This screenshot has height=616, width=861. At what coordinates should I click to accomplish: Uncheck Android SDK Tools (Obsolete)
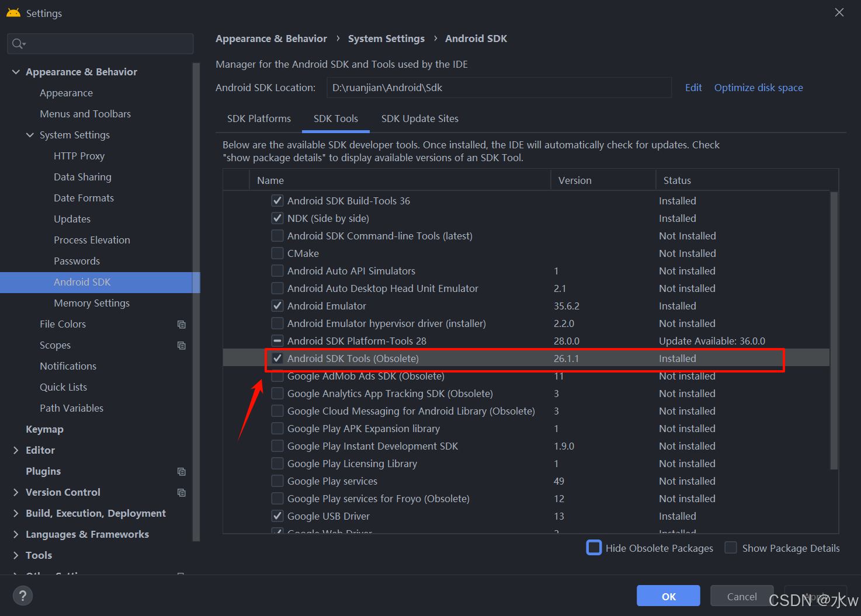[277, 359]
